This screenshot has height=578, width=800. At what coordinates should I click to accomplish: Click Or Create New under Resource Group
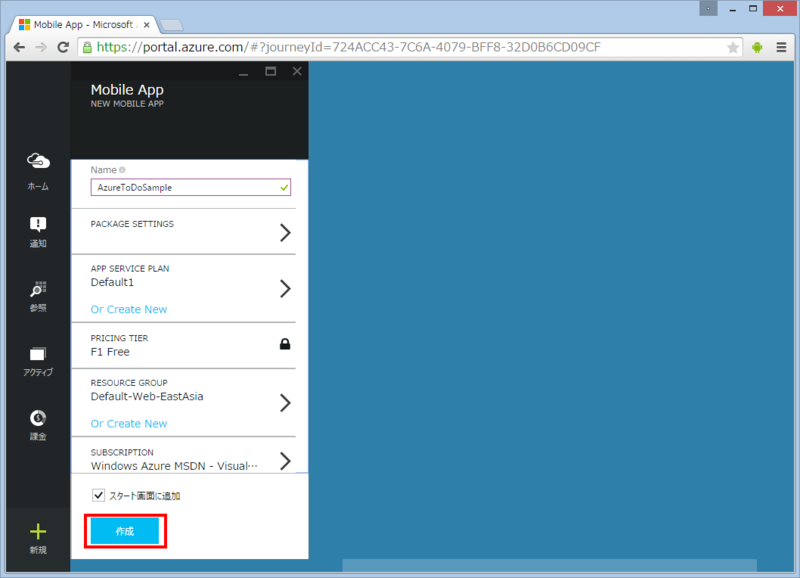(x=129, y=423)
